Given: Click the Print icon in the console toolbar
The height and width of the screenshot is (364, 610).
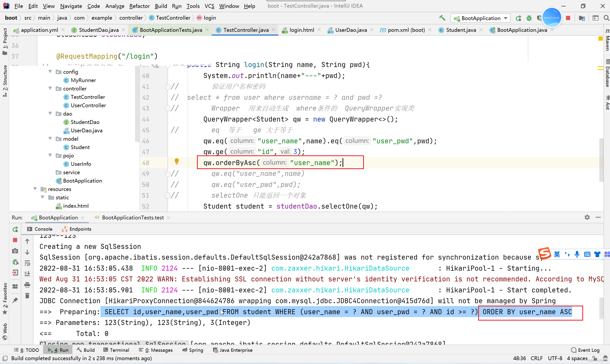Looking at the screenshot, I should point(27,285).
